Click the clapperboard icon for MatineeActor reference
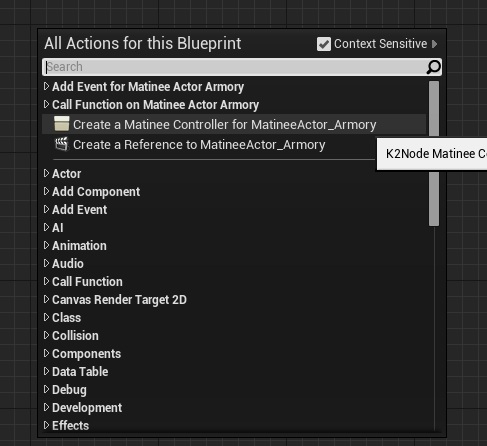 [62, 144]
